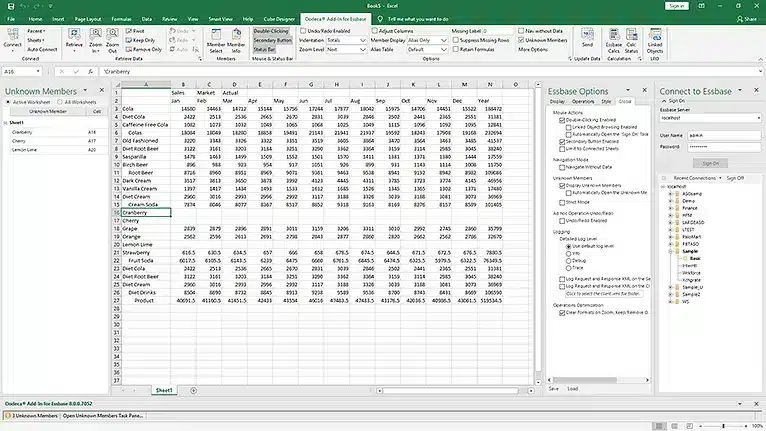Open Calc Status
Screen dimensions: 766x431
tap(631, 40)
